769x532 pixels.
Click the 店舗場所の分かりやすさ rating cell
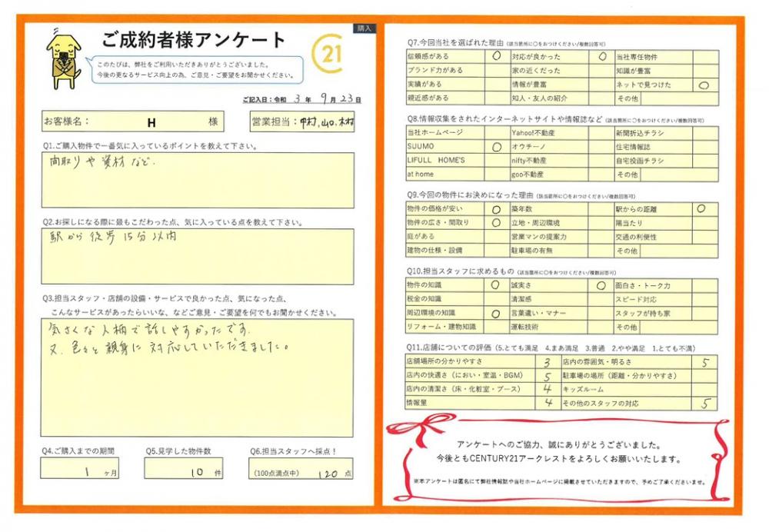(x=547, y=361)
